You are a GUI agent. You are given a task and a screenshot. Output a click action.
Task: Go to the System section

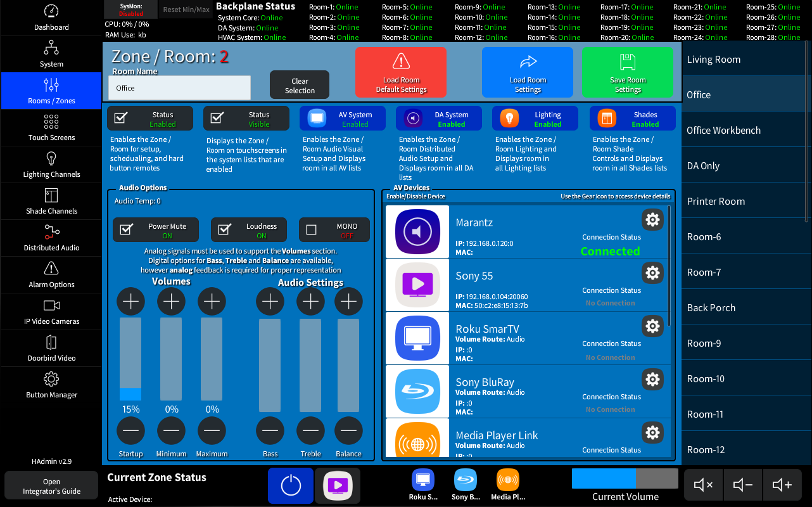[51, 55]
